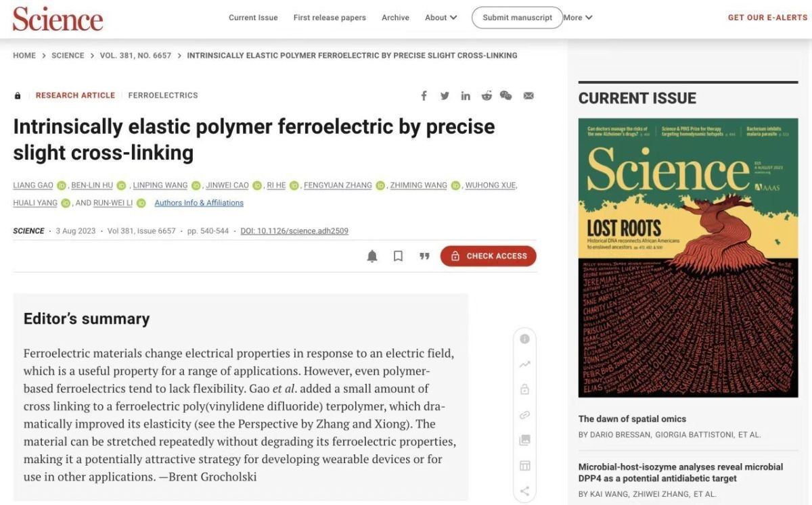This screenshot has height=505, width=812.
Task: Share article on Twitter
Action: point(445,96)
